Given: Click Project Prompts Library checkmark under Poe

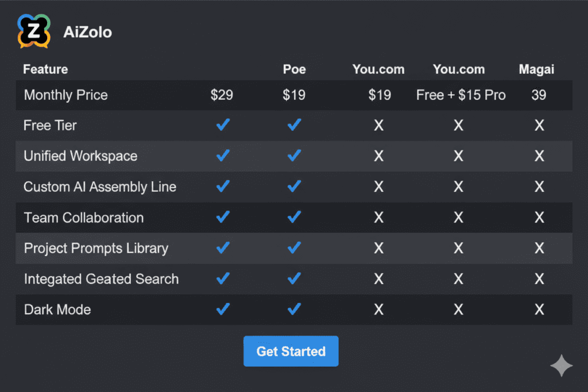Looking at the screenshot, I should coord(294,248).
